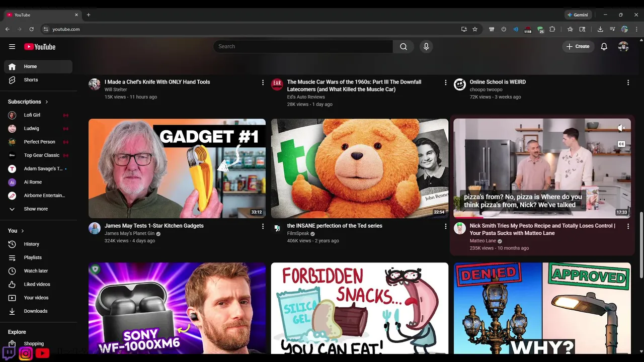Close the YouTube tab
This screenshot has height=362, width=644.
click(x=76, y=15)
